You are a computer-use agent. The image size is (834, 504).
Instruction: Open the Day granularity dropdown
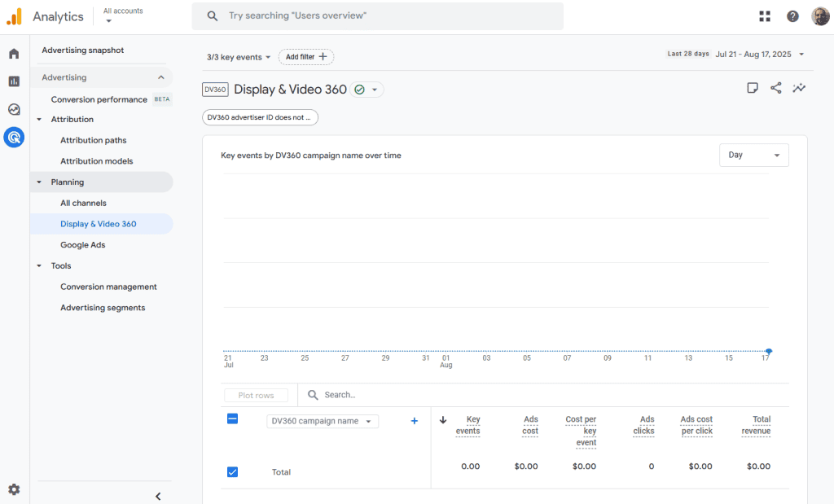[x=753, y=155]
